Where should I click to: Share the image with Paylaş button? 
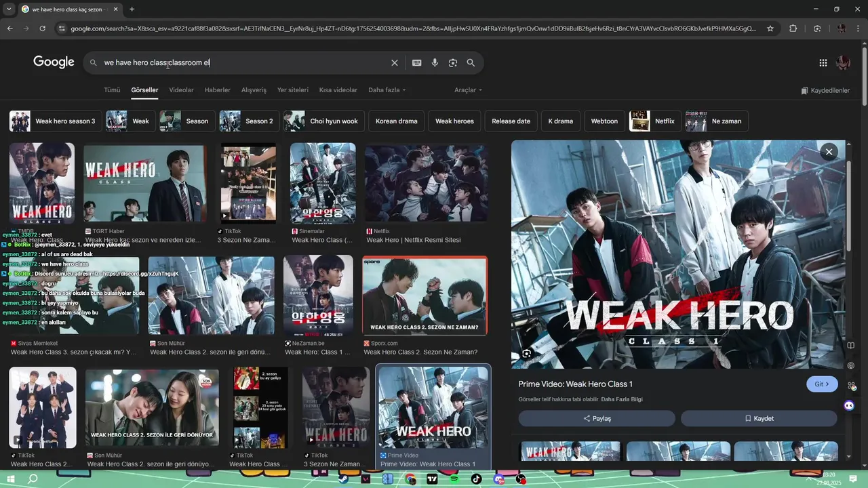click(596, 418)
